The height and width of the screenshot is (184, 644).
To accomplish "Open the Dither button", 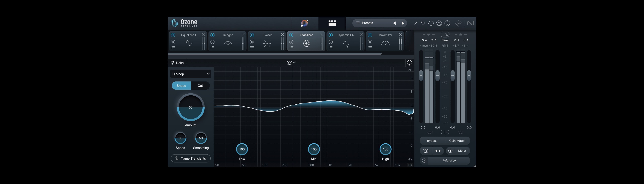I will (x=462, y=151).
